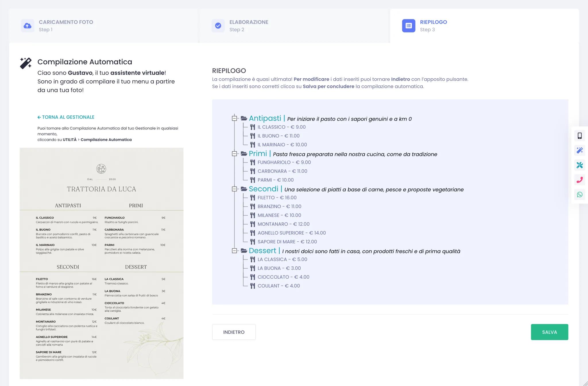Click the RIEPILOGO section heading
This screenshot has width=588, height=386.
pos(229,71)
